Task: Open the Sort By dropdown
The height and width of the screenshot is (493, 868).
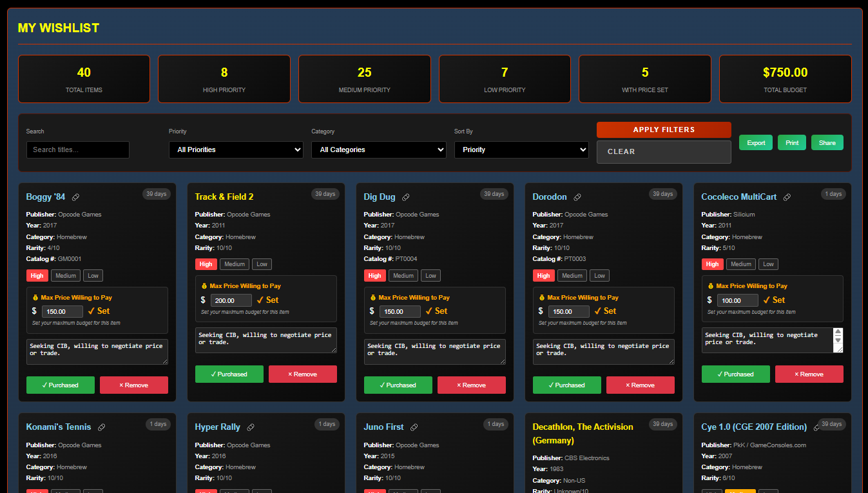Action: [521, 150]
